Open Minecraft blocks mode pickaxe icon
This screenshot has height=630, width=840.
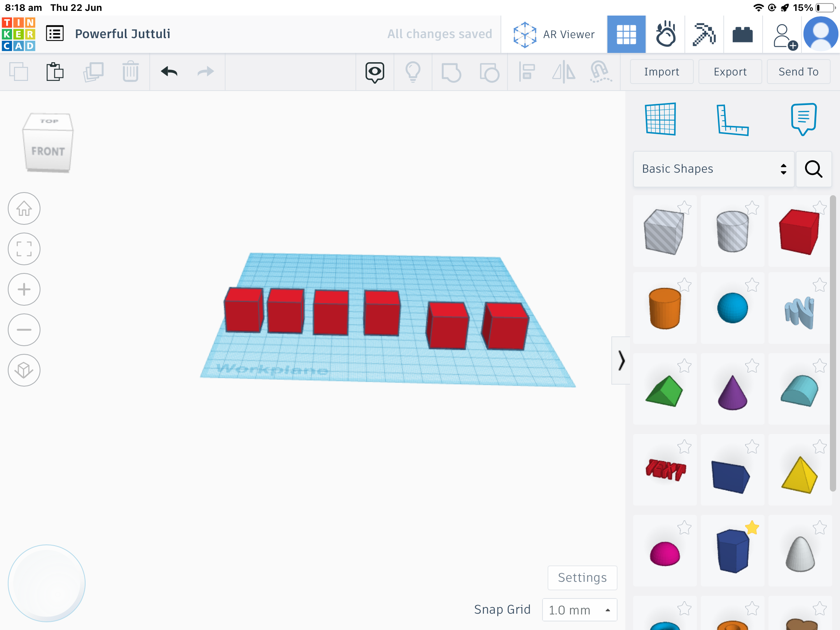[x=704, y=34]
